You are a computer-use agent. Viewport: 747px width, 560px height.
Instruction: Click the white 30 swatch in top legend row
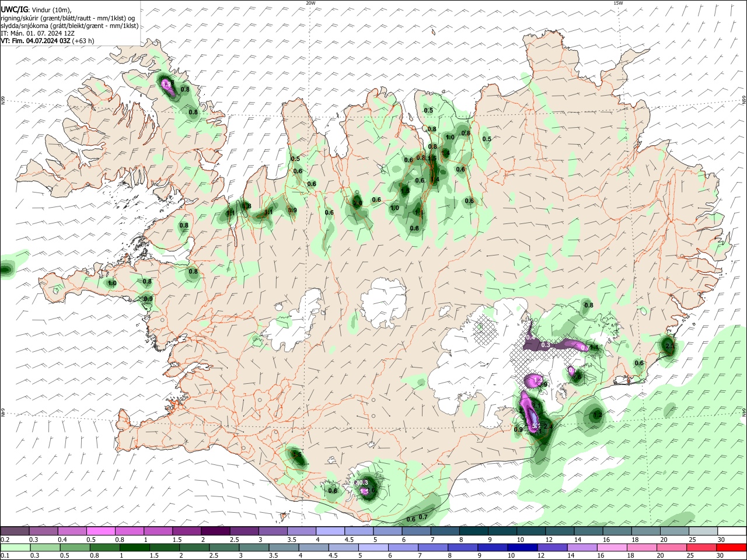coord(732,531)
